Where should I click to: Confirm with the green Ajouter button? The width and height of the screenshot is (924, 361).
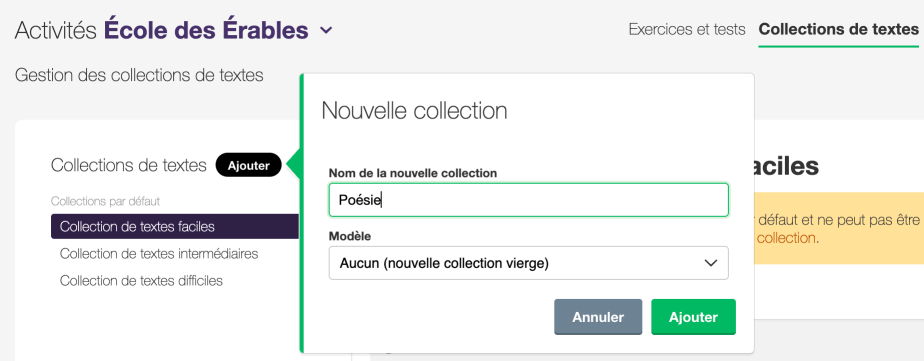pyautogui.click(x=693, y=317)
